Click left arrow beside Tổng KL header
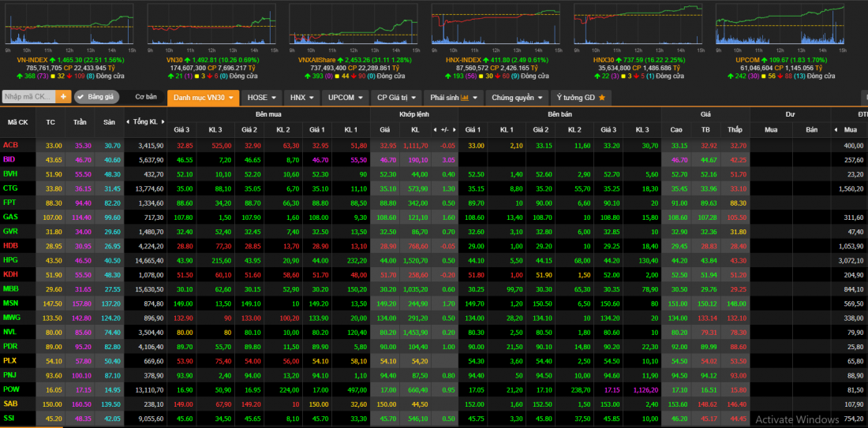The width and height of the screenshot is (868, 428). 128,121
